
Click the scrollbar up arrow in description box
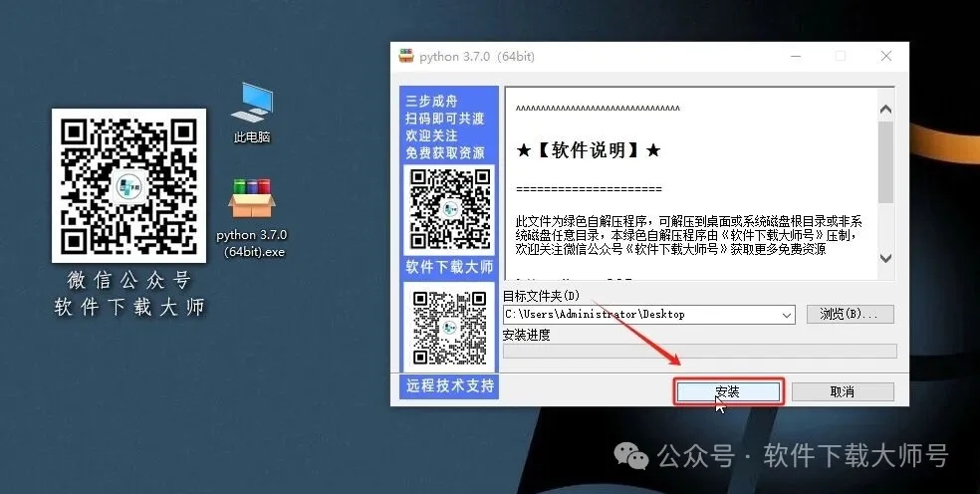tap(885, 110)
